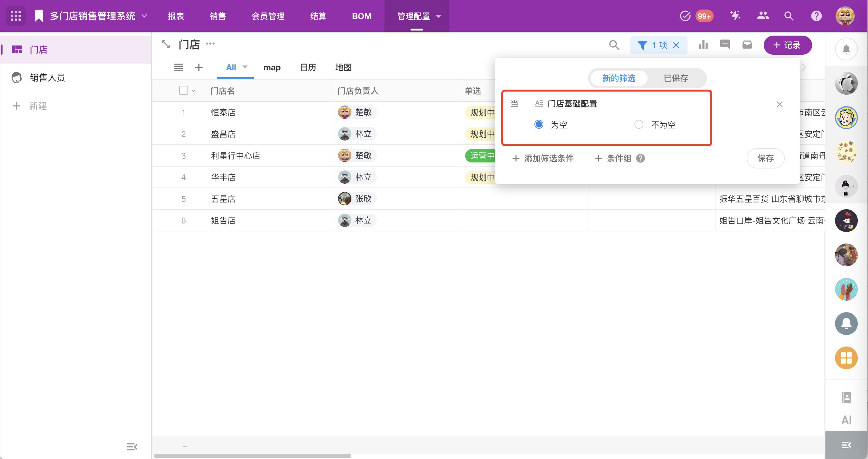
Task: Click the bookmark icon beside the system name
Action: [x=39, y=16]
